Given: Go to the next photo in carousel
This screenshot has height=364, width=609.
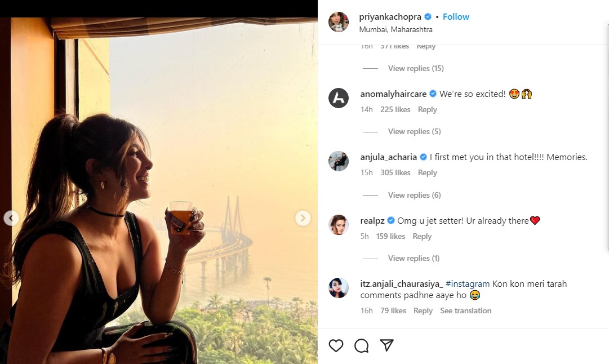Looking at the screenshot, I should (x=303, y=218).
